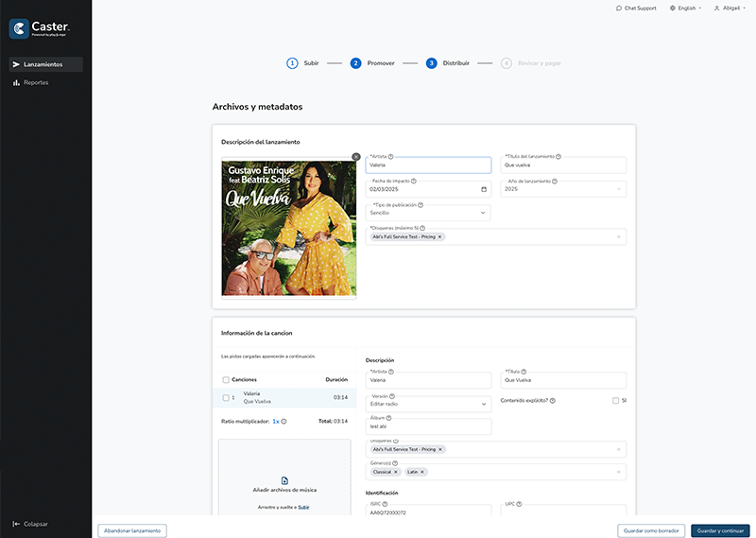
Task: Expand the Versión dropdown showing Editar radio
Action: coord(428,404)
